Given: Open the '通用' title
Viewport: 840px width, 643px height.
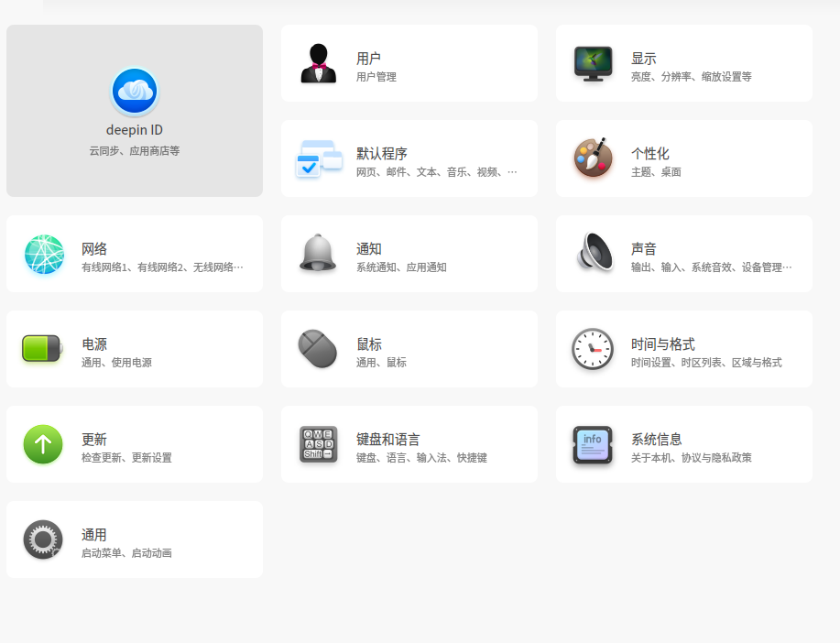Looking at the screenshot, I should click(x=93, y=535).
